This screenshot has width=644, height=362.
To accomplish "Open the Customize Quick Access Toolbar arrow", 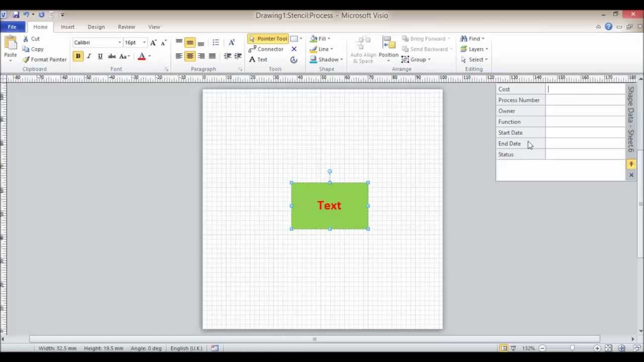I will [62, 15].
